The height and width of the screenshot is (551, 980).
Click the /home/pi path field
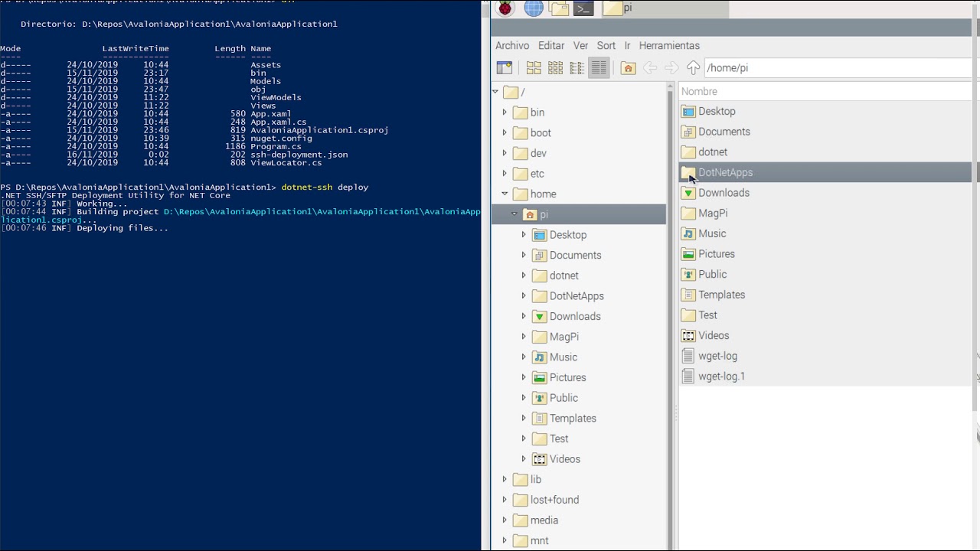838,67
